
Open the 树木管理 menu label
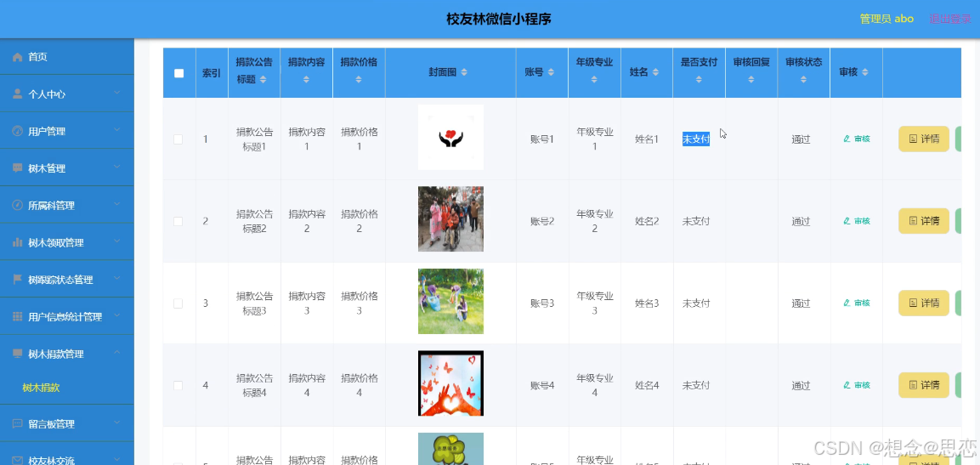tap(47, 168)
